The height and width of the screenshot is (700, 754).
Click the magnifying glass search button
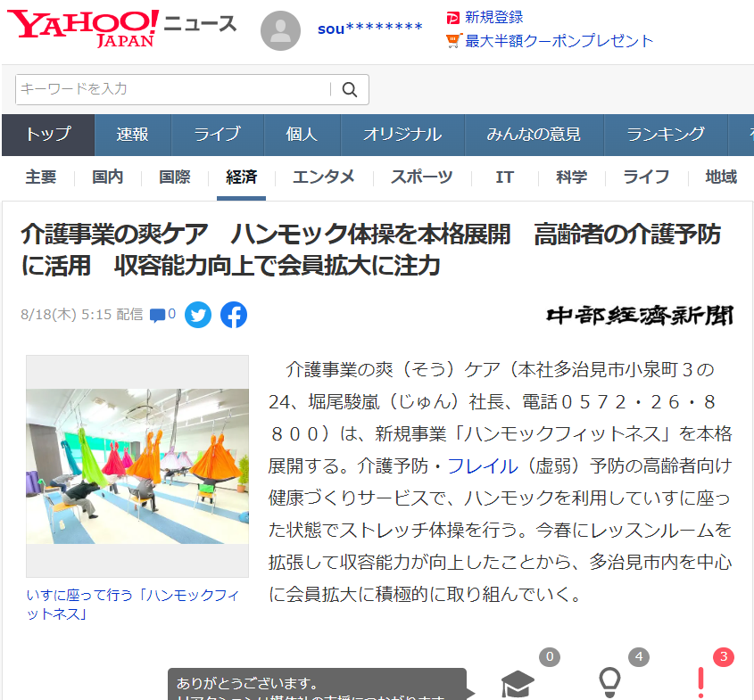pos(350,89)
